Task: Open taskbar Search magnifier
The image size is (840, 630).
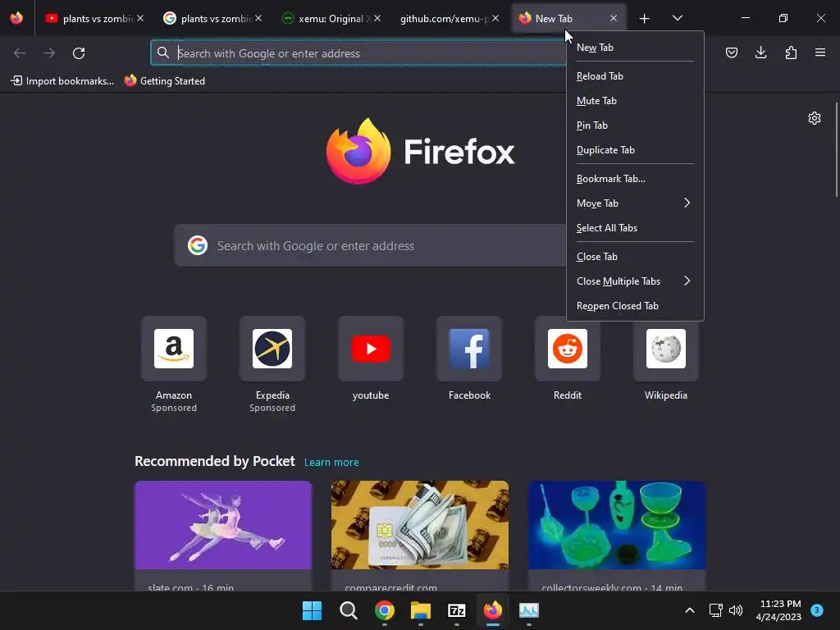Action: (348, 610)
